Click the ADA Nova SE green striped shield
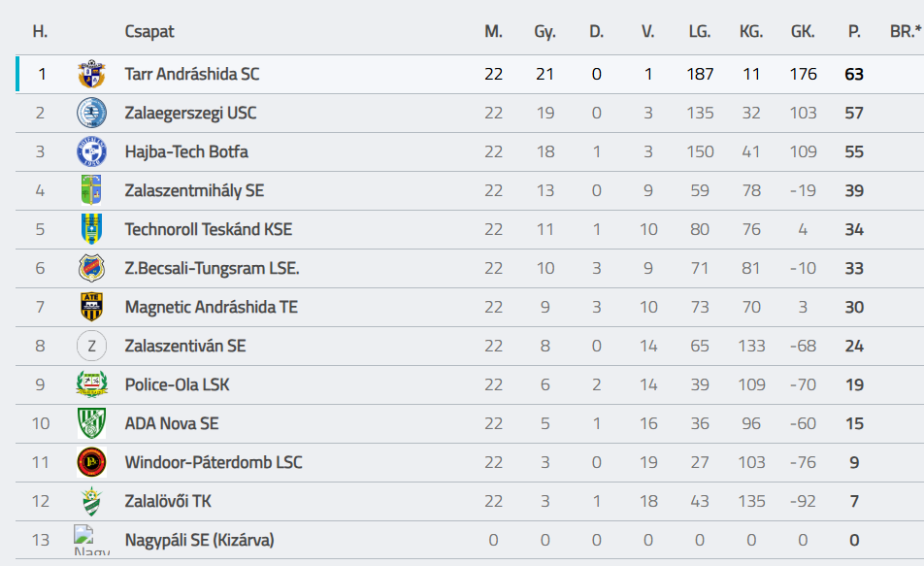 tap(91, 423)
